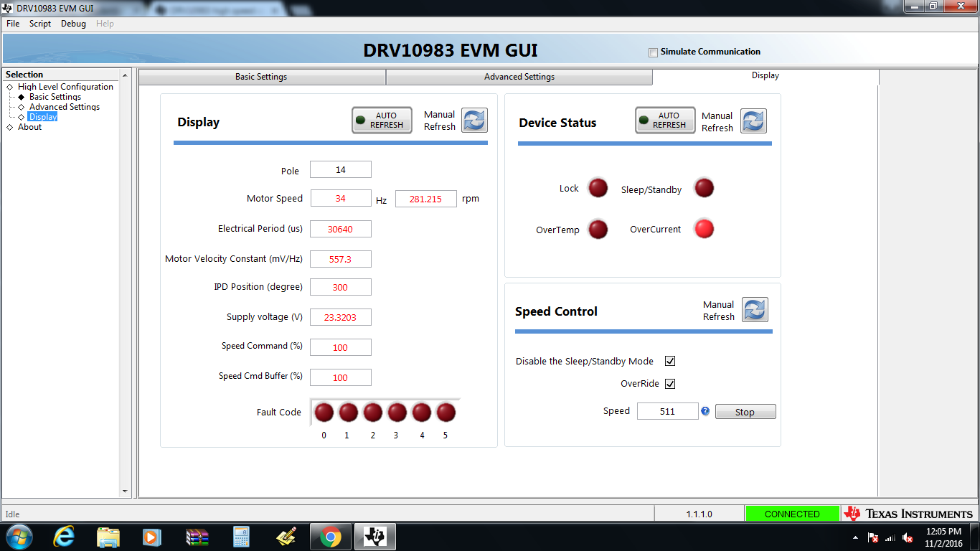Open the Debug menu
Image resolution: width=980 pixels, height=551 pixels.
tap(73, 24)
